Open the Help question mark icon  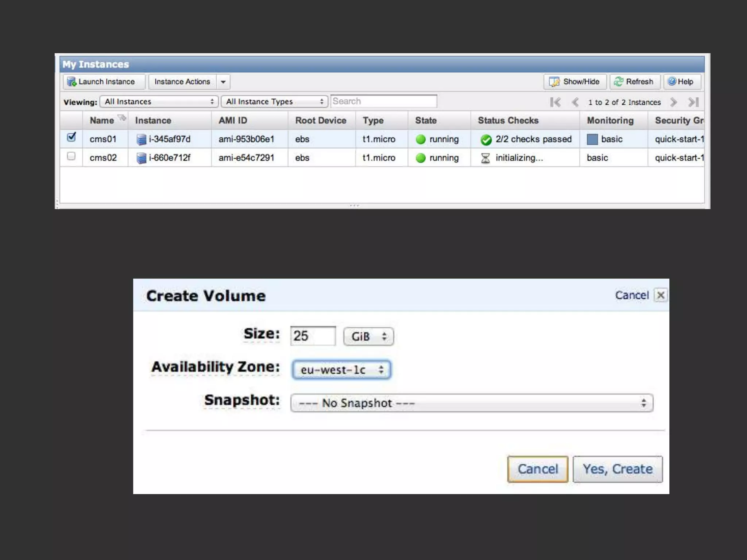pyautogui.click(x=671, y=81)
